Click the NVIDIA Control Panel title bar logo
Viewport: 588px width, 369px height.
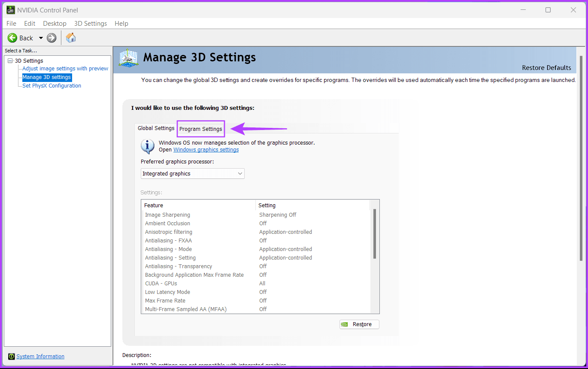11,10
